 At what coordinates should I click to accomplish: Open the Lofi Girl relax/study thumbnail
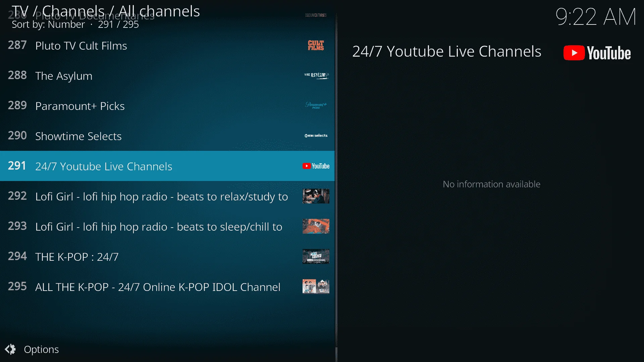(316, 196)
